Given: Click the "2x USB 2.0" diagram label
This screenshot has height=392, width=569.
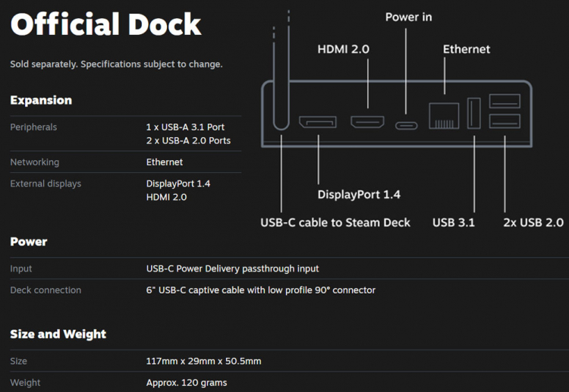Looking at the screenshot, I should pyautogui.click(x=533, y=222).
